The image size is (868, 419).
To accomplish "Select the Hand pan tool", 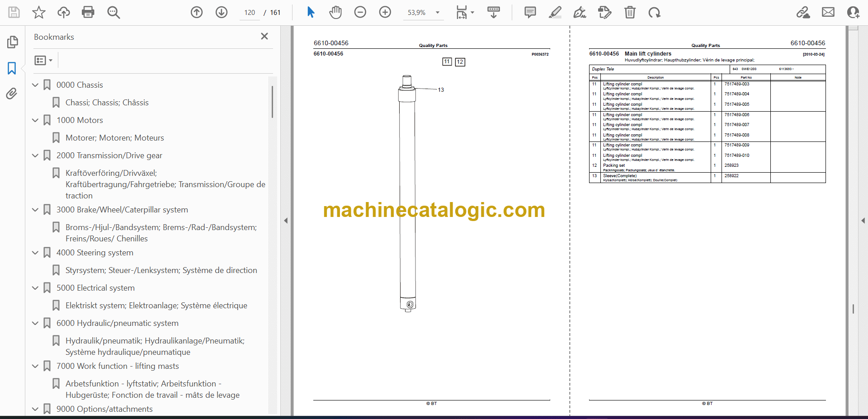I will coord(335,12).
